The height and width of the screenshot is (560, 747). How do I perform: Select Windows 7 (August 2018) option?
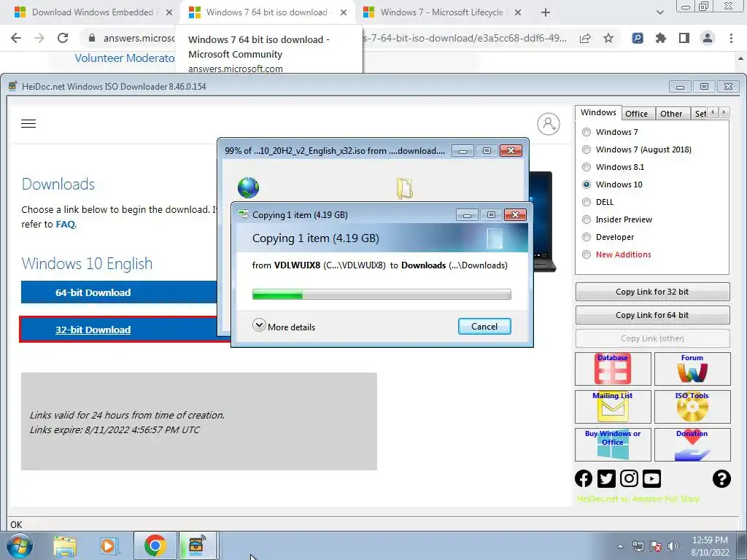pos(587,149)
